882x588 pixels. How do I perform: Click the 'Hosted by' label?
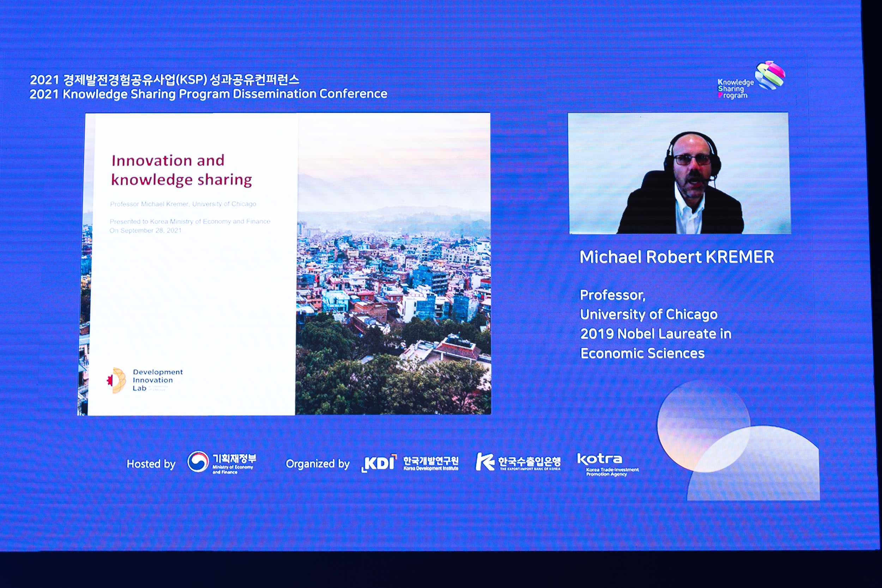151,464
